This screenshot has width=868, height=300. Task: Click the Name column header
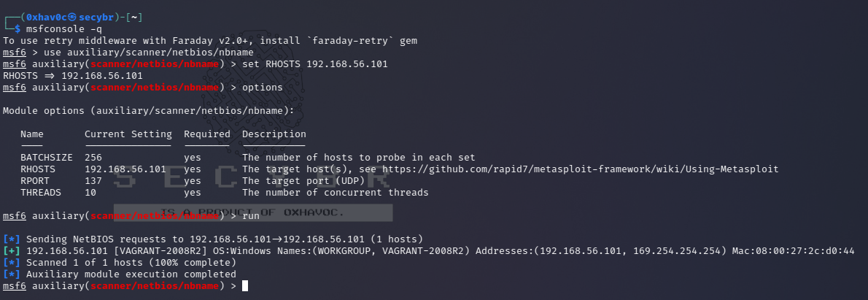point(32,134)
